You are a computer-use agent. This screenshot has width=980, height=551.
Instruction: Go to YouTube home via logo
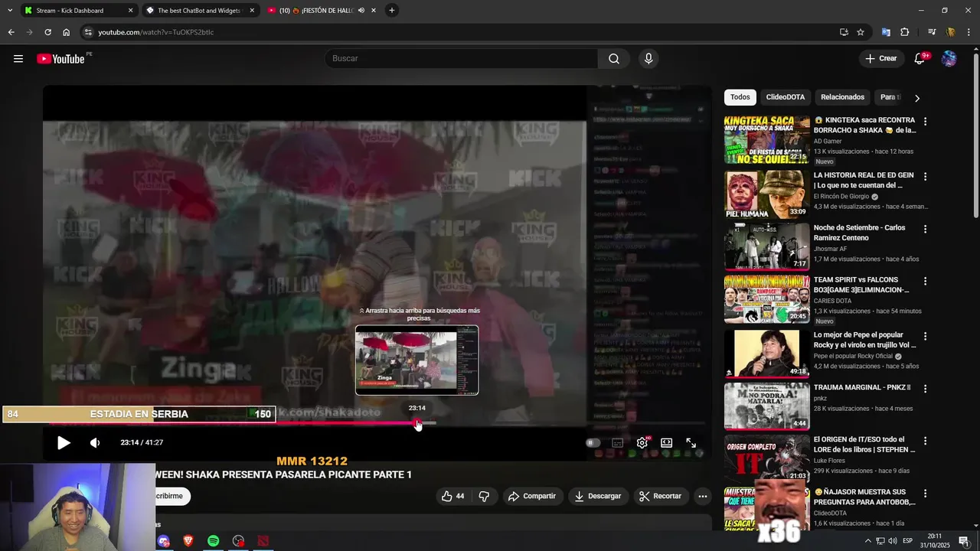(x=60, y=59)
